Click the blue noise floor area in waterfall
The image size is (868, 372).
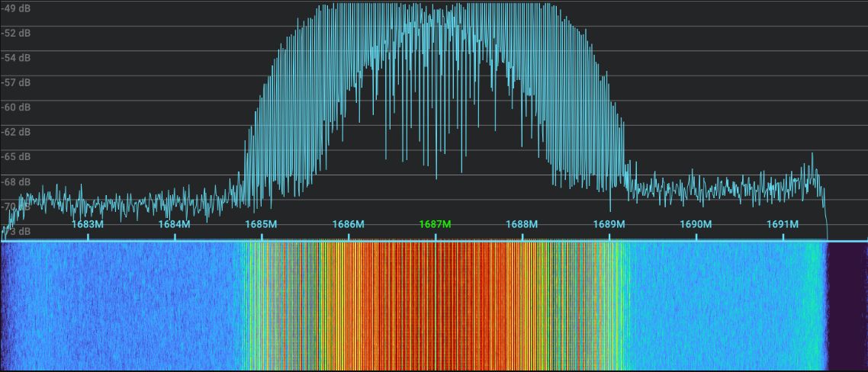tap(114, 305)
